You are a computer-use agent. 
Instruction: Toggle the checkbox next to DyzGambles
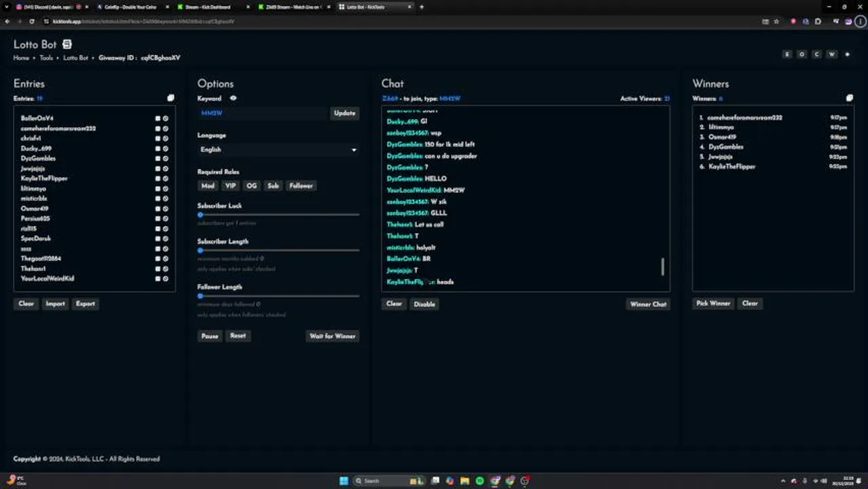coord(158,158)
